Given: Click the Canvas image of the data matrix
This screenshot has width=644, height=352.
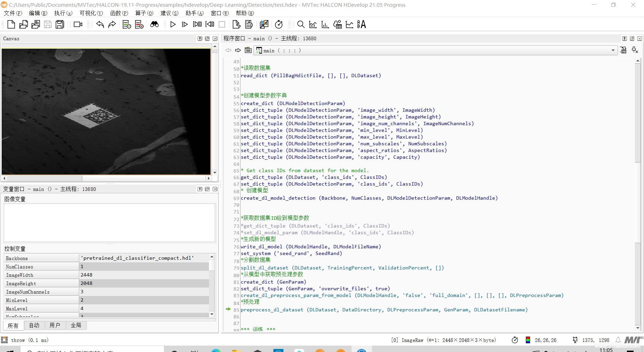Looking at the screenshot, I should coord(91,116).
